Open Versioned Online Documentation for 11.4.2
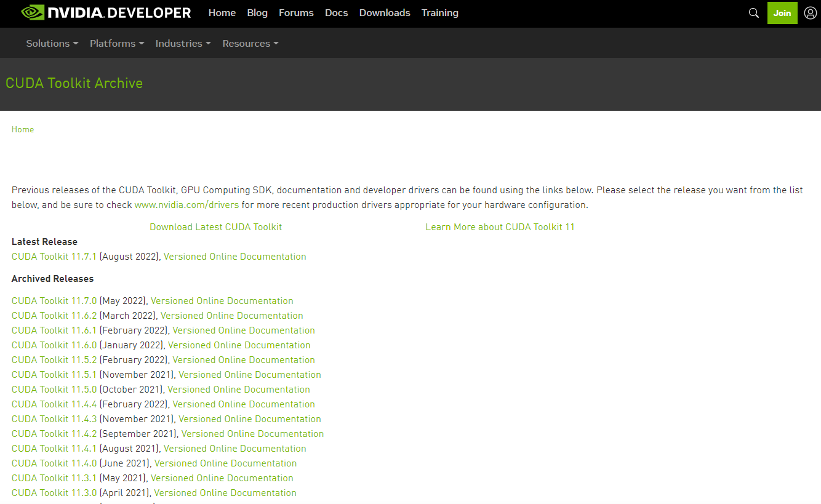The width and height of the screenshot is (821, 504). pos(253,434)
